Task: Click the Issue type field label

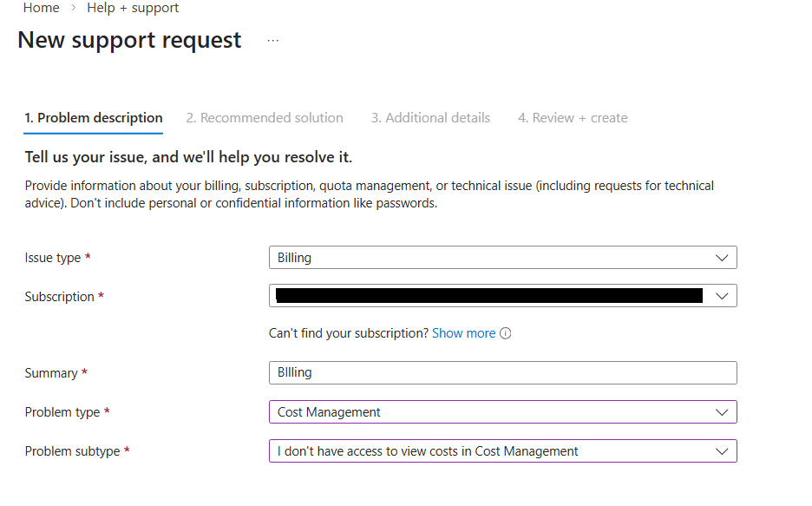Action: coord(53,258)
